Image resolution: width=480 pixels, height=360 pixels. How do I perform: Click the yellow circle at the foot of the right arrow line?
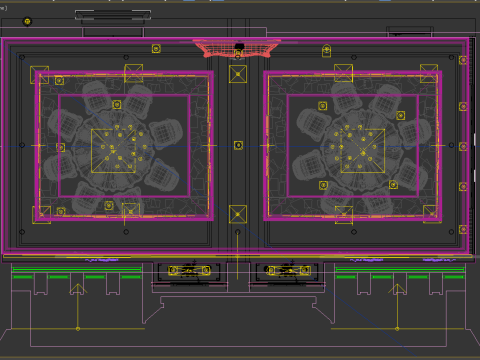tap(397, 329)
